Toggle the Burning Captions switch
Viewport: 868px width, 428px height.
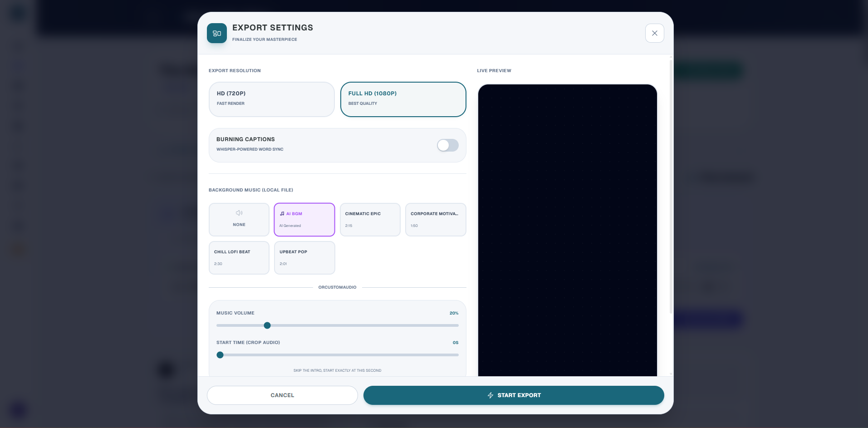tap(447, 145)
